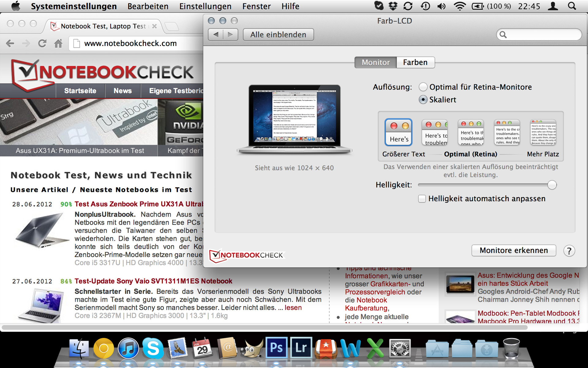Select the Skaliert resolution option
Screen dimensions: 588x368
pyautogui.click(x=423, y=100)
